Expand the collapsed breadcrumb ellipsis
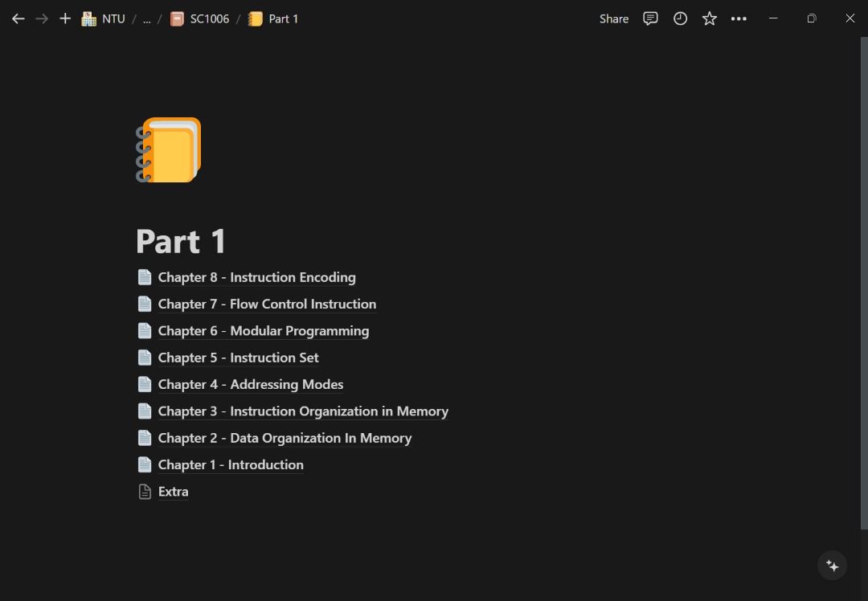This screenshot has width=868, height=601. 146,18
